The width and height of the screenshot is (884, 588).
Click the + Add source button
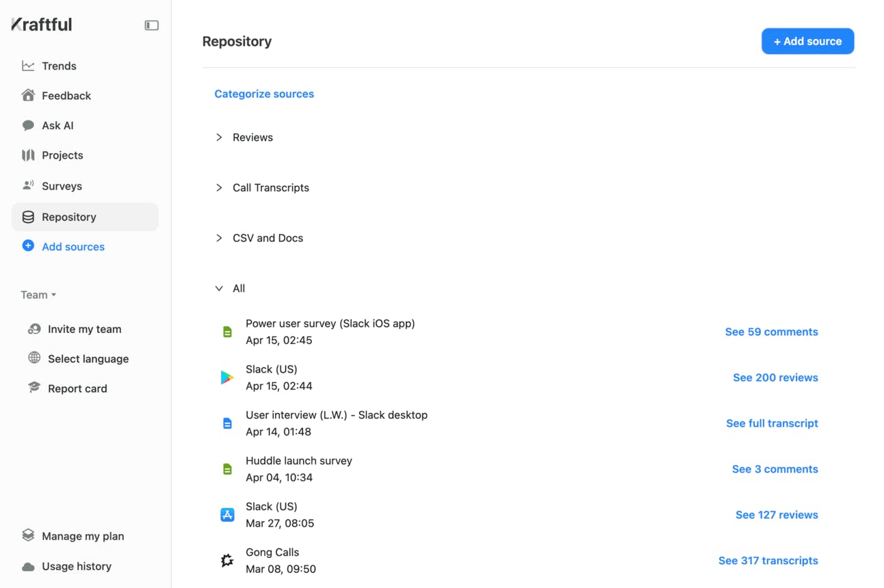pyautogui.click(x=807, y=41)
